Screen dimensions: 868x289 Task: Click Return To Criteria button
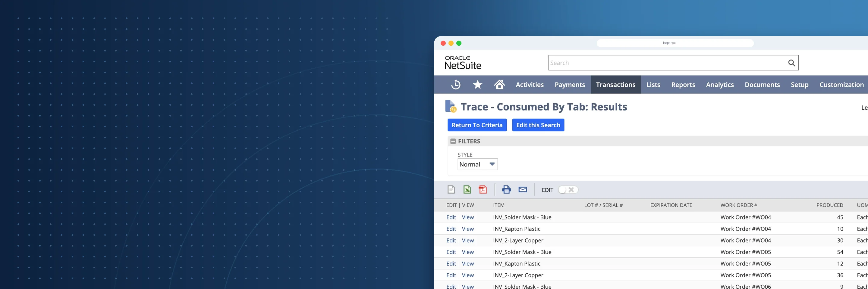(477, 125)
